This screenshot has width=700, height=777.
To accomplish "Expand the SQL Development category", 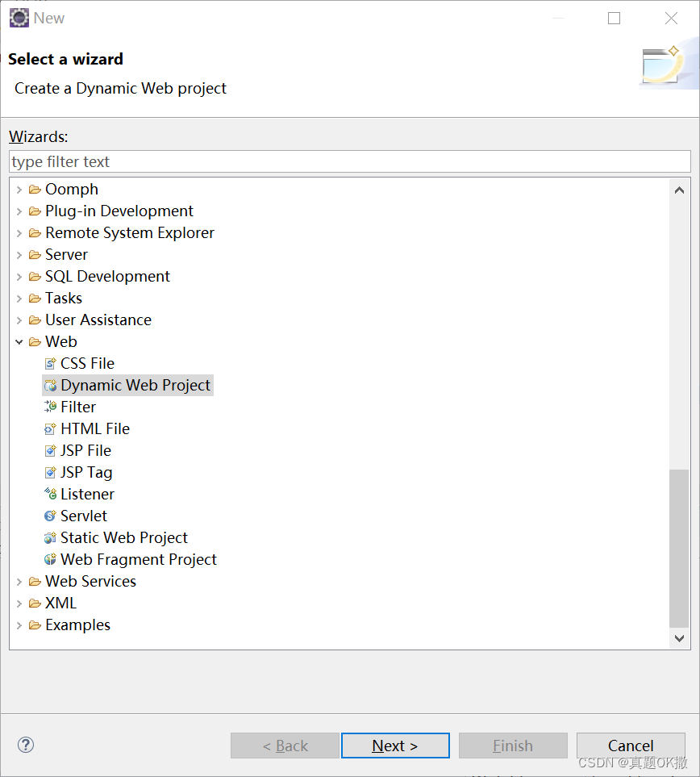I will pyautogui.click(x=19, y=277).
